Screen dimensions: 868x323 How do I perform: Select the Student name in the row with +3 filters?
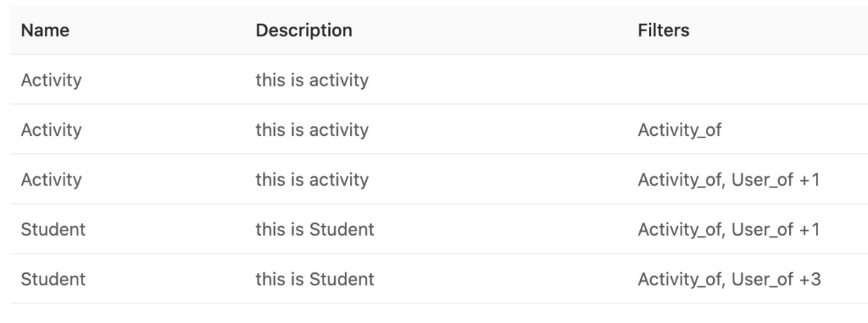53,279
